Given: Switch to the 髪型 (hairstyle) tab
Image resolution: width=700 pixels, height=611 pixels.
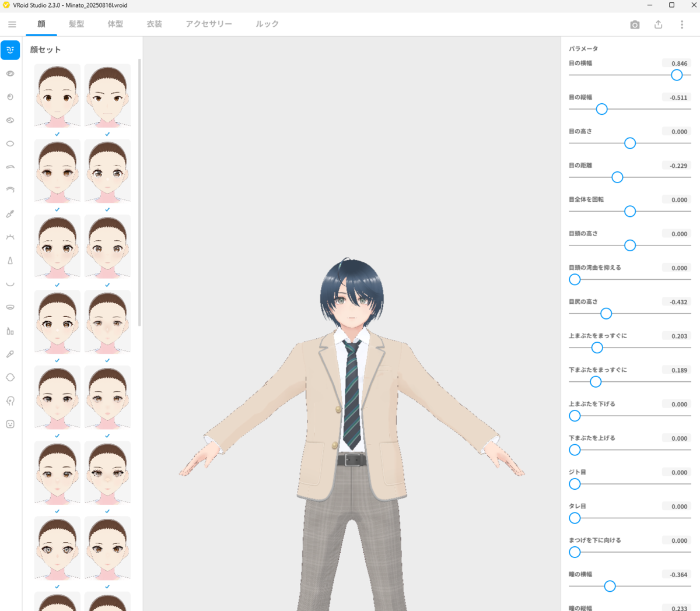Looking at the screenshot, I should 76,24.
